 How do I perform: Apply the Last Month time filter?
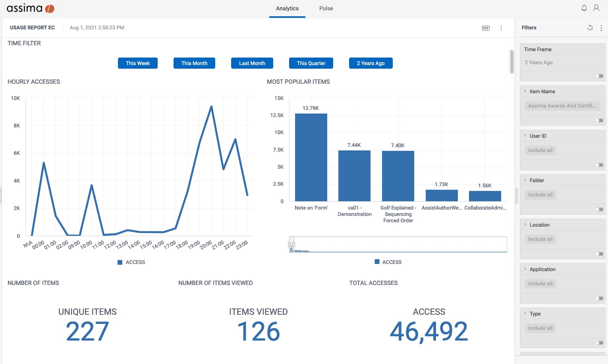[x=252, y=63]
